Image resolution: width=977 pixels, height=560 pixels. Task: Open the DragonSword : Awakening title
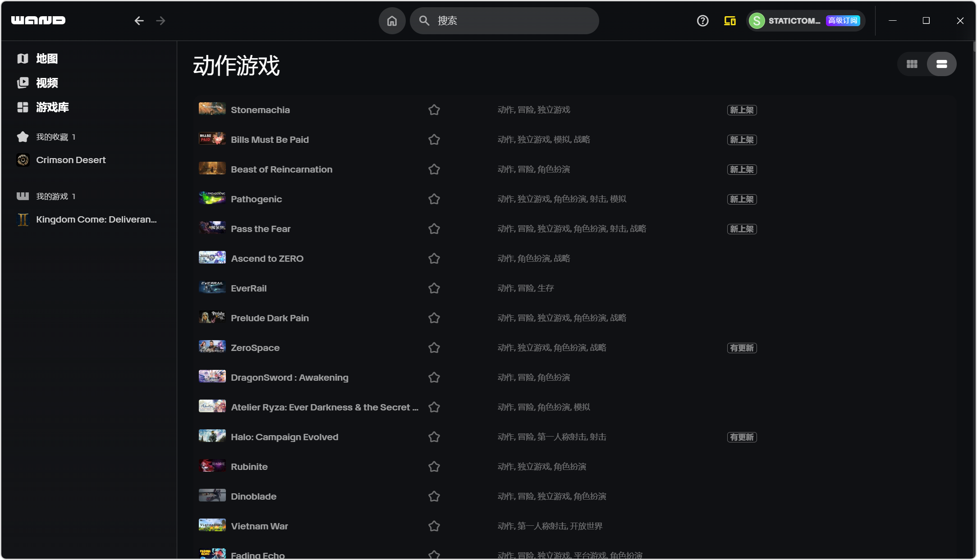coord(290,378)
